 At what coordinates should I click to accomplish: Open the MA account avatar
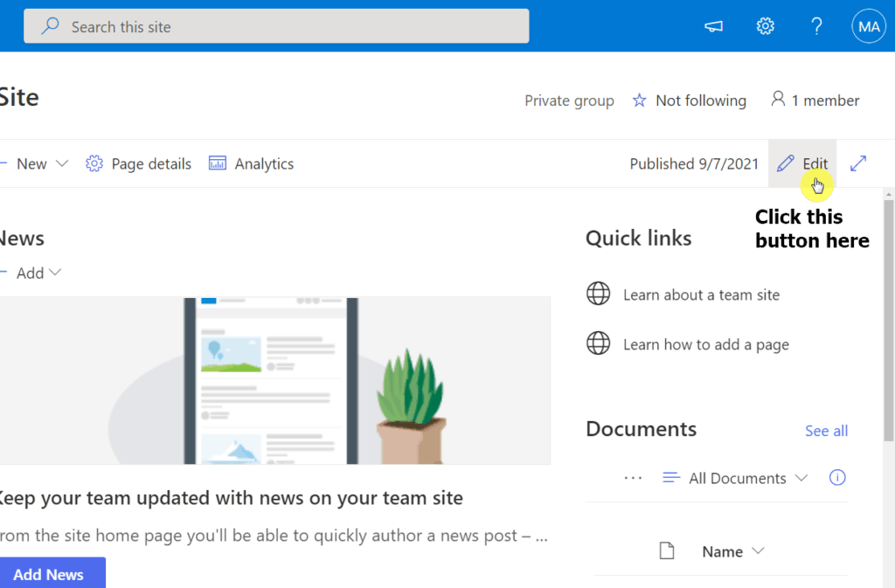point(869,26)
